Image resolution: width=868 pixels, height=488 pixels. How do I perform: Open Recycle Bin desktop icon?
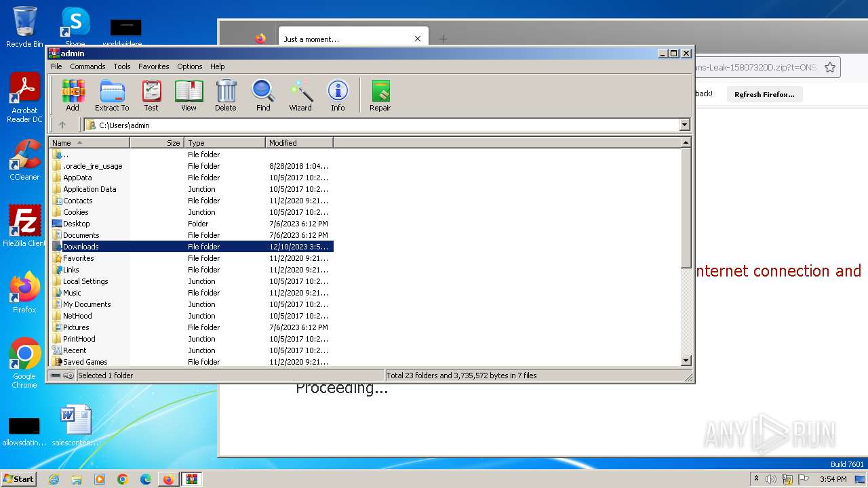tap(24, 27)
